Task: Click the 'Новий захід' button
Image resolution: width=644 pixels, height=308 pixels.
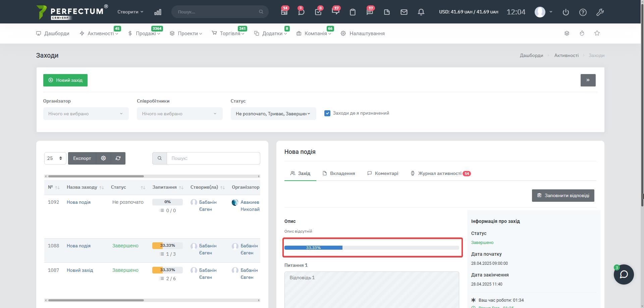Action: (65, 80)
